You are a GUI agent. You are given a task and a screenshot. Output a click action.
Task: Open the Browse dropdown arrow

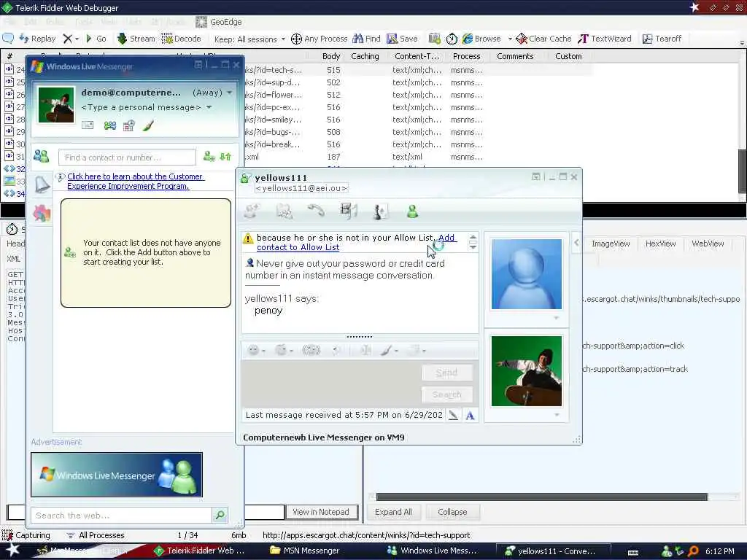(x=510, y=39)
